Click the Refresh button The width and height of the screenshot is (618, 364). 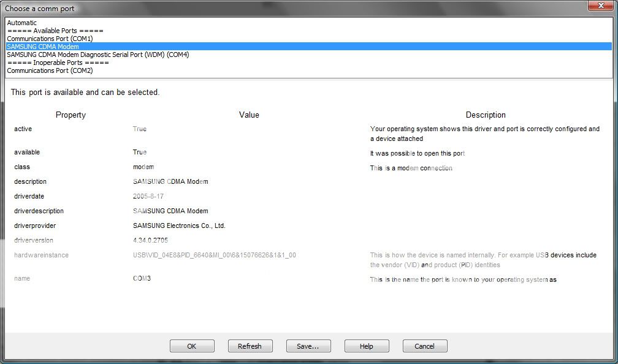coord(250,346)
